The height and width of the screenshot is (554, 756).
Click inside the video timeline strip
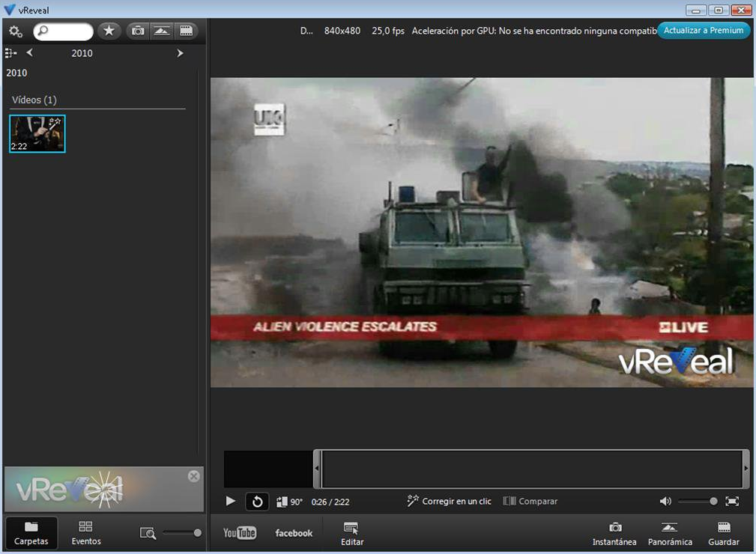(532, 469)
